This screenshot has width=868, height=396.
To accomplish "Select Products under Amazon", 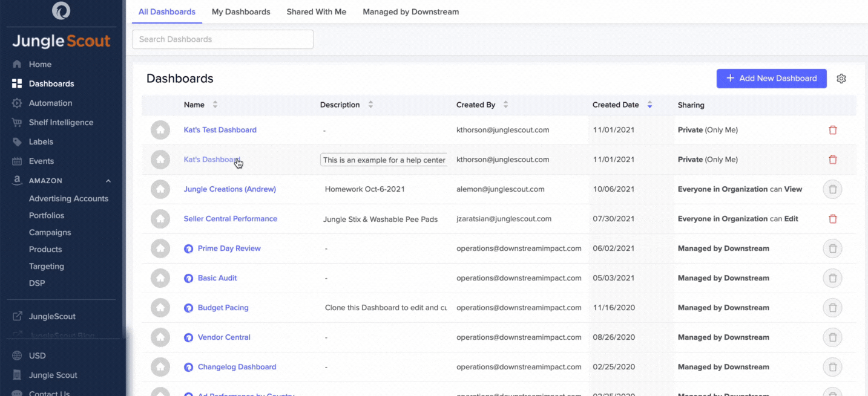I will click(x=45, y=249).
